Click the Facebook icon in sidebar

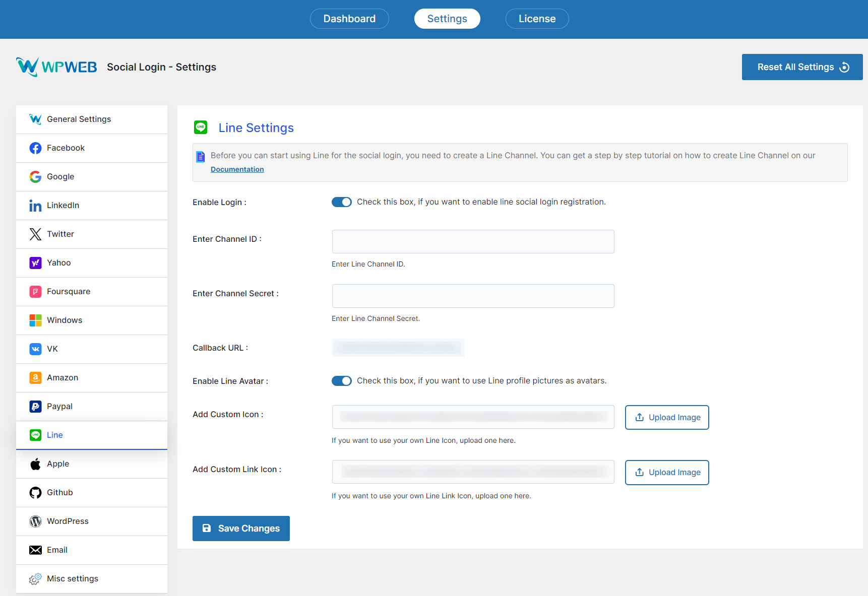tap(35, 148)
